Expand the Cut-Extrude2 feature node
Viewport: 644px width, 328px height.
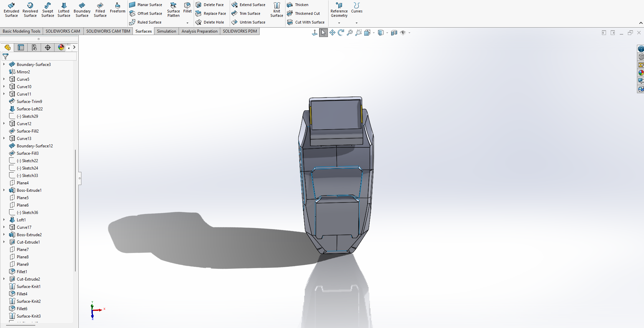pos(4,279)
